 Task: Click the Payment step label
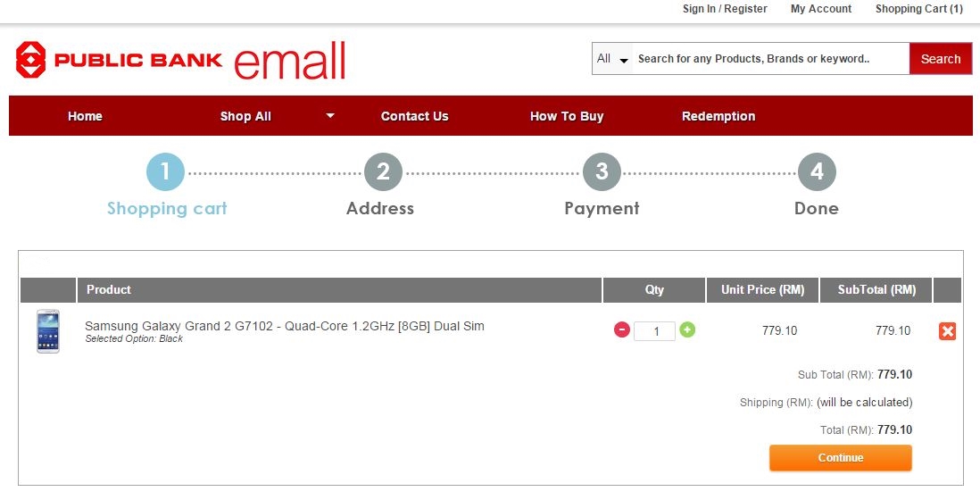[x=602, y=208]
